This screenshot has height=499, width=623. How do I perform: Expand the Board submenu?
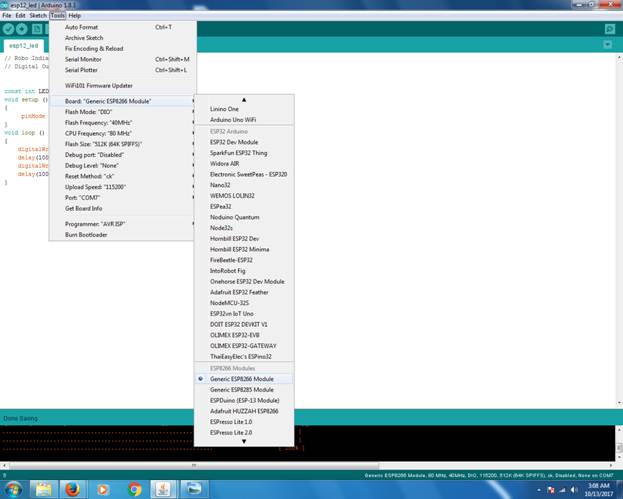[122, 101]
